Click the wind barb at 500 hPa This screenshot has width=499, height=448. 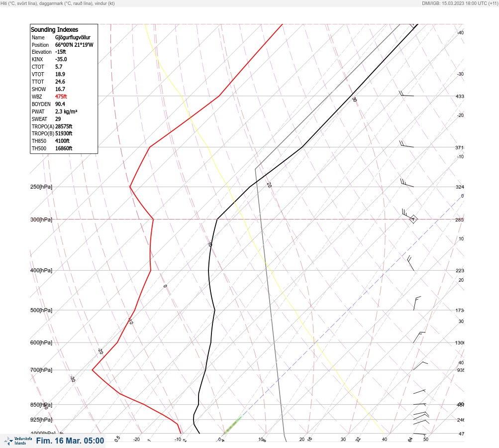(x=416, y=303)
